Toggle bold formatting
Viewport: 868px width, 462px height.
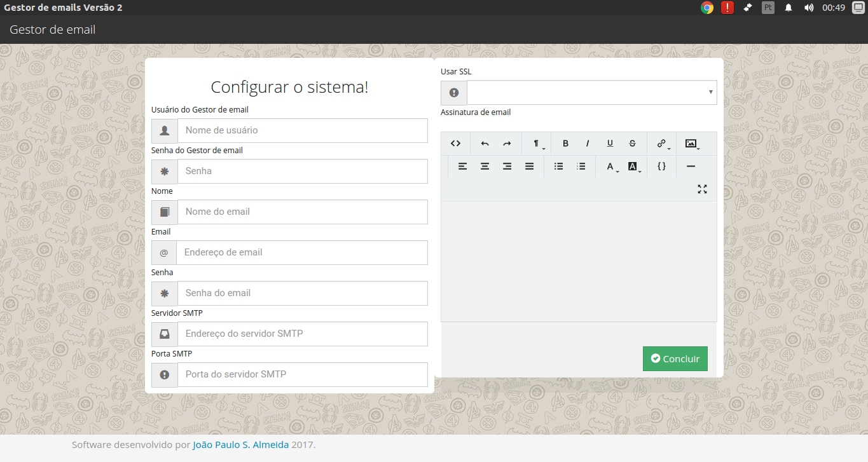[565, 143]
